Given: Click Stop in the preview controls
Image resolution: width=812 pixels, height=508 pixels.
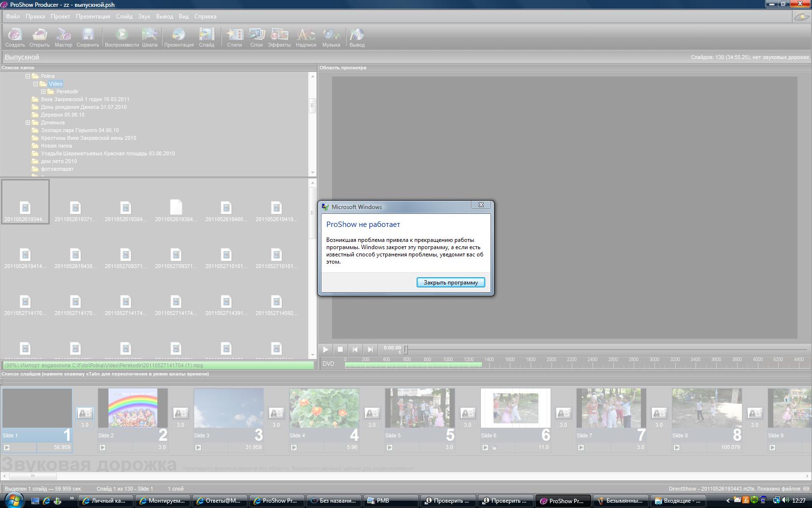Looking at the screenshot, I should [x=340, y=349].
